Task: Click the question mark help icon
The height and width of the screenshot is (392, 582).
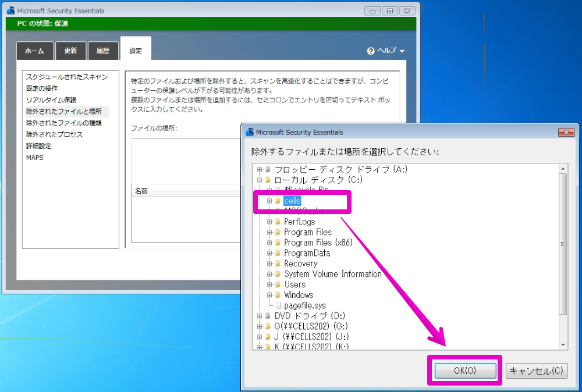Action: [x=370, y=51]
